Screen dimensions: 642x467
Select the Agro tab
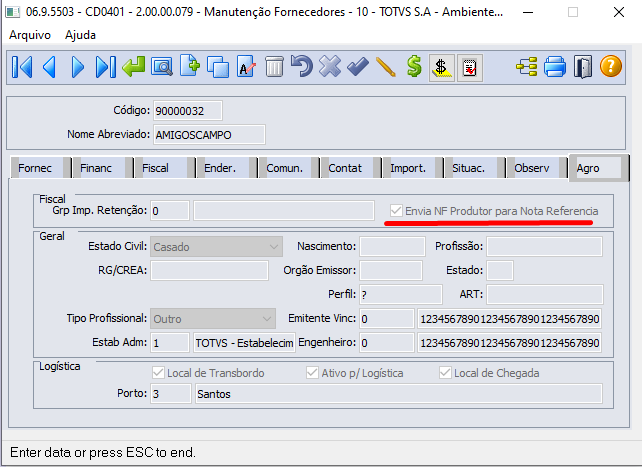pyautogui.click(x=599, y=168)
